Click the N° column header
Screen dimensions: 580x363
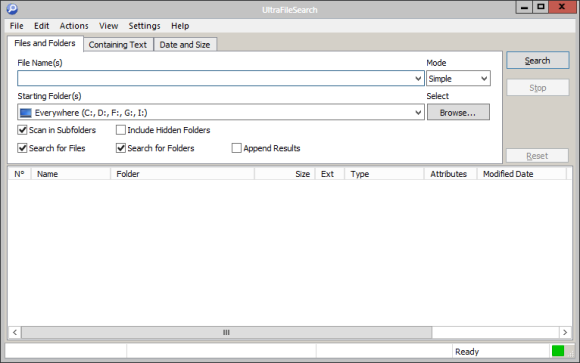(20, 174)
